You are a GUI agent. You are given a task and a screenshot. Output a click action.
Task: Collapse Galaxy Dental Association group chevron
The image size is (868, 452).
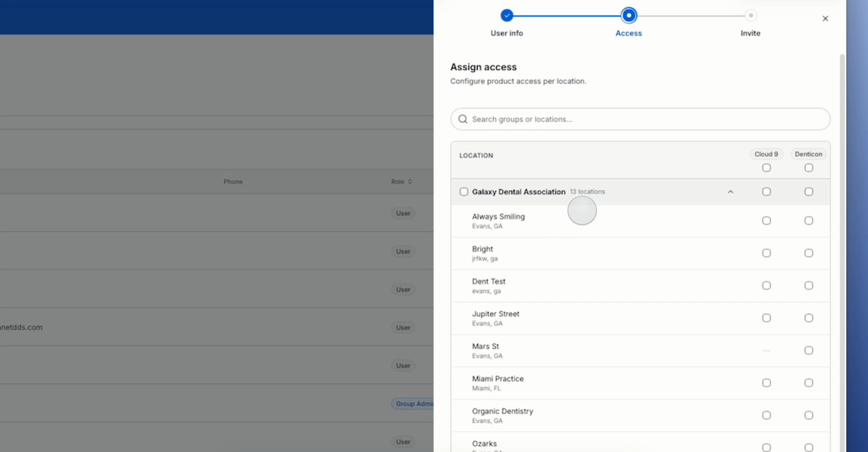click(x=730, y=192)
